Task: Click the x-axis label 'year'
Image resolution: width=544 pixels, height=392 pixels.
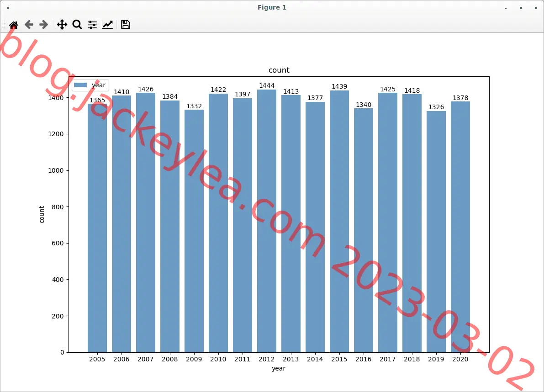Action: (279, 368)
